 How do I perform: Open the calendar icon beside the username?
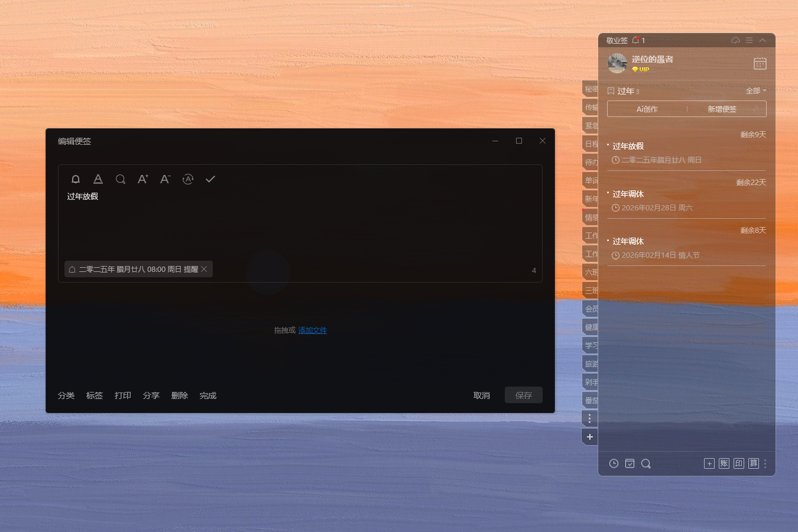(x=760, y=63)
